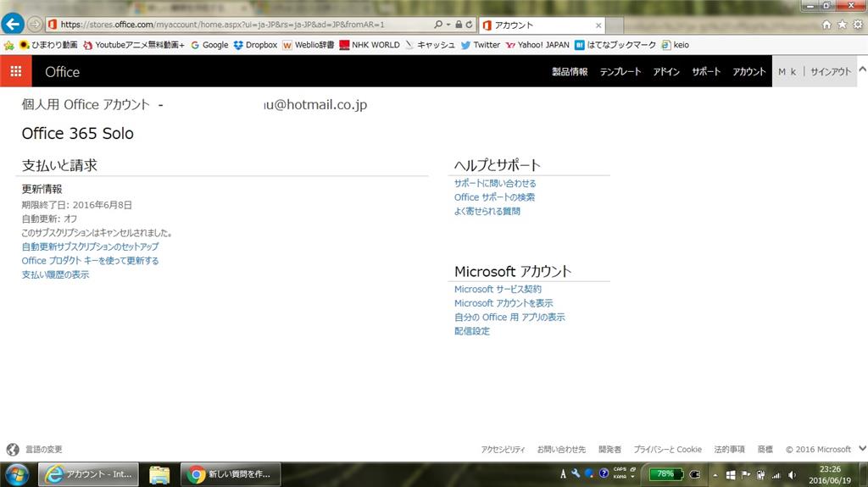
Task: Click サポートに問い合わせる link
Action: coord(495,183)
